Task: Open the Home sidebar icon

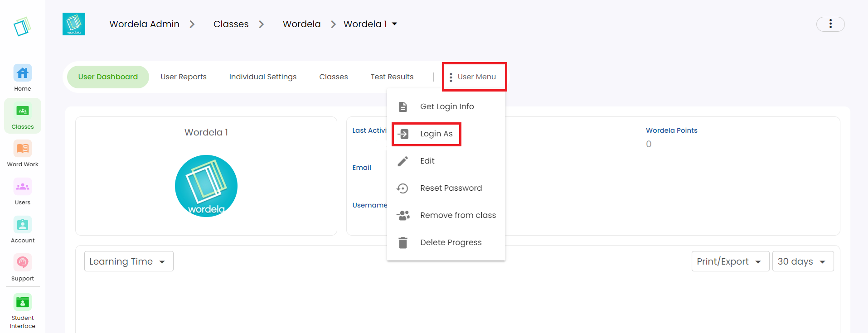Action: click(23, 73)
